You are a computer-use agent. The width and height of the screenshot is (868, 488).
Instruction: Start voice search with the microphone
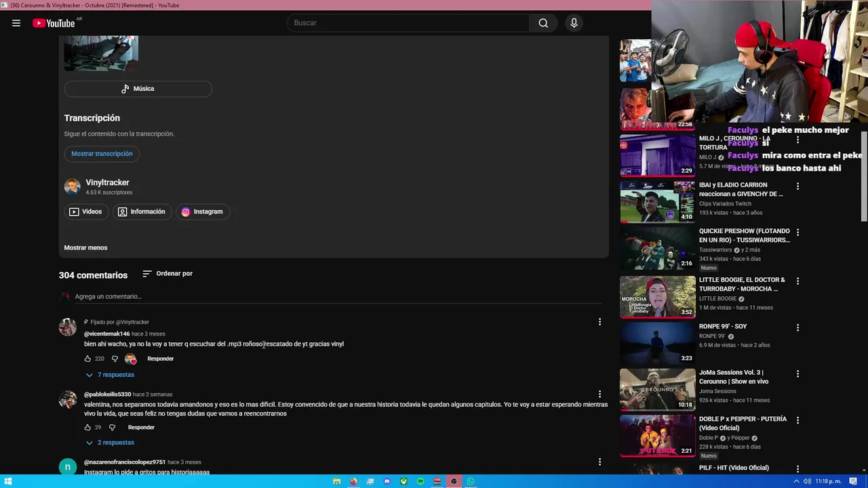click(x=574, y=23)
